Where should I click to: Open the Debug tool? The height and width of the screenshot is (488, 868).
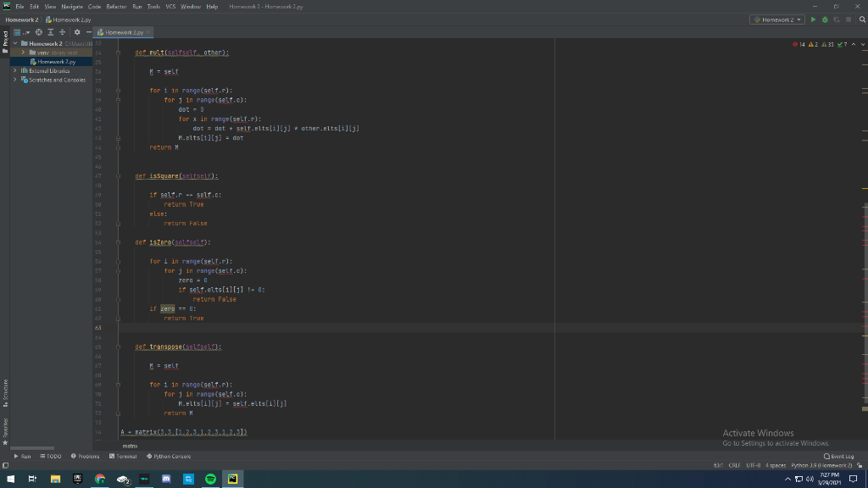click(825, 17)
